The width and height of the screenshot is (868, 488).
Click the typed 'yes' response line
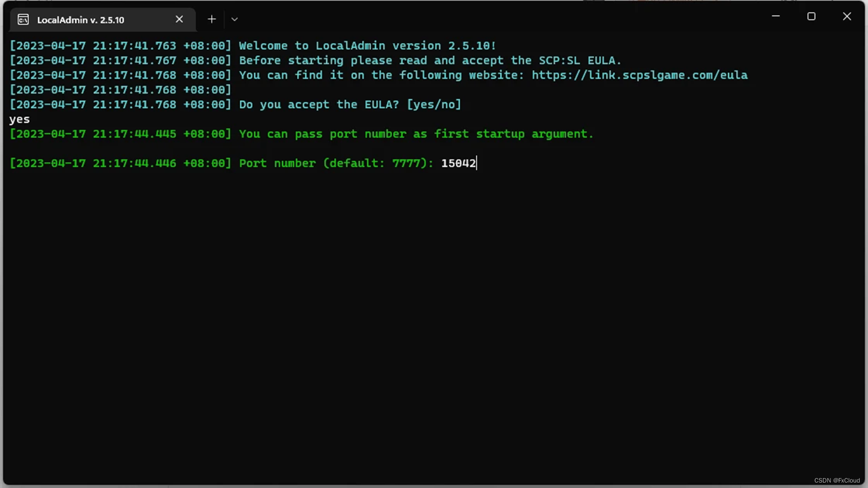(x=19, y=119)
